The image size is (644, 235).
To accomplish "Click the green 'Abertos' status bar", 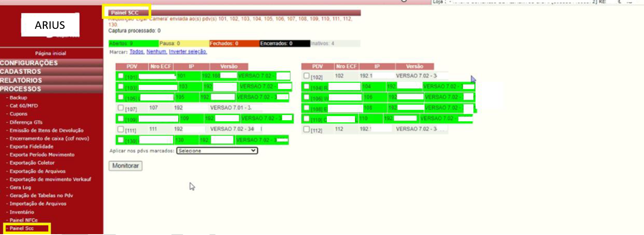I will pyautogui.click(x=133, y=43).
